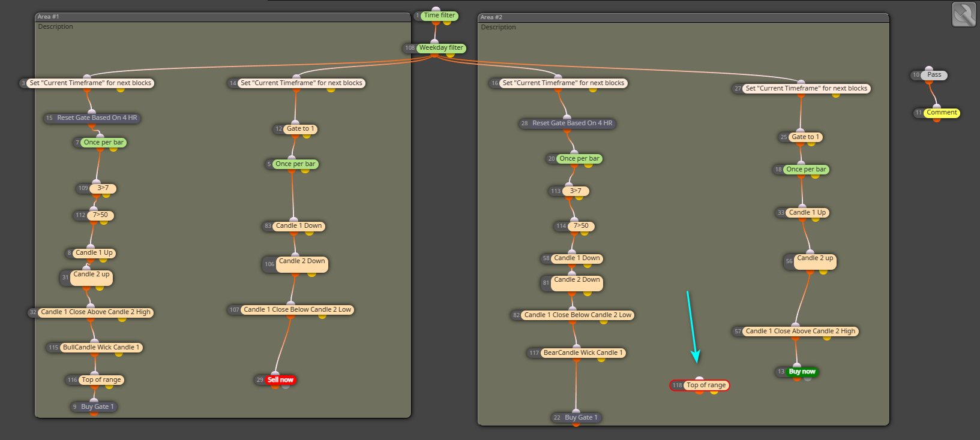This screenshot has height=440, width=980.
Task: Click the Area #1 title bar
Action: coord(223,17)
